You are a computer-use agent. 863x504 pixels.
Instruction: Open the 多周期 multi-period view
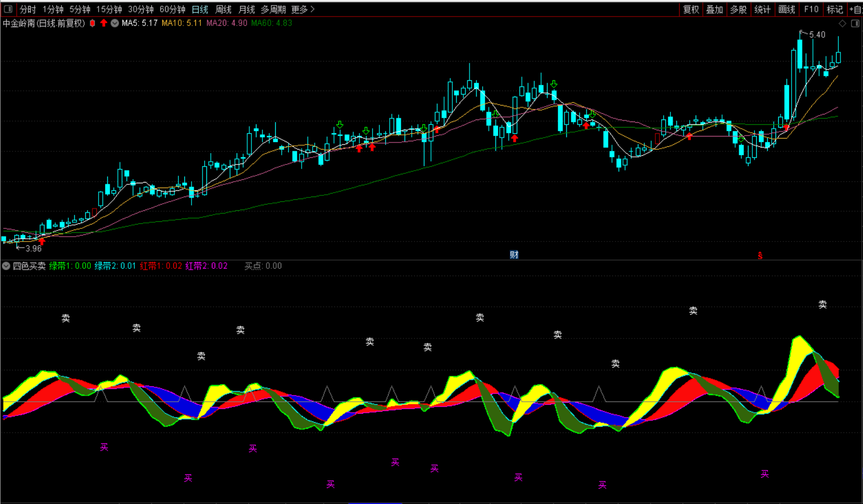(x=274, y=9)
